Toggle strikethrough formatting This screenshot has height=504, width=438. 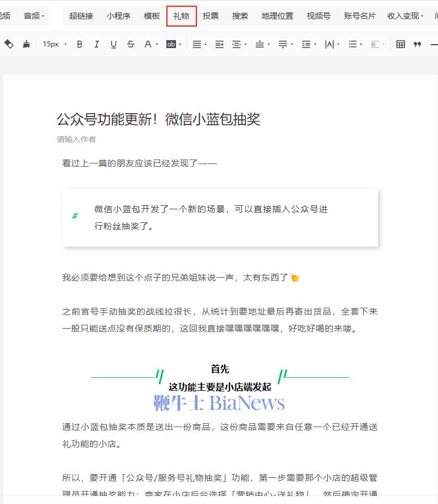(131, 44)
